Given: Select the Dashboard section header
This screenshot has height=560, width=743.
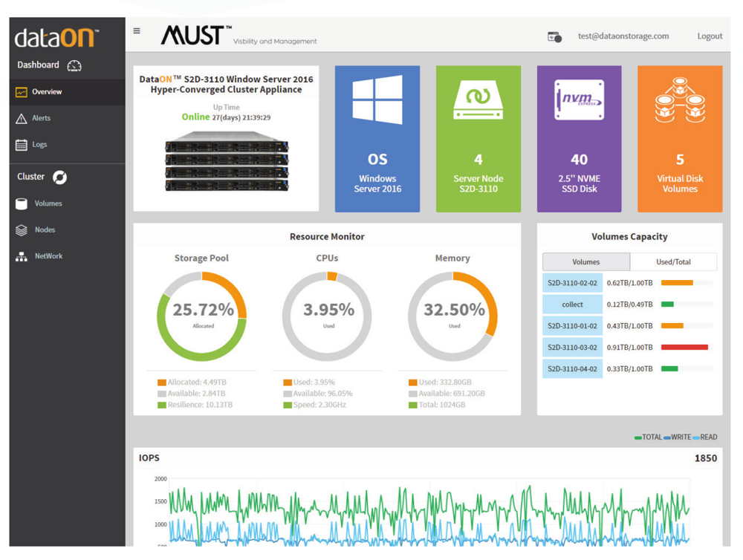Looking at the screenshot, I should [49, 65].
